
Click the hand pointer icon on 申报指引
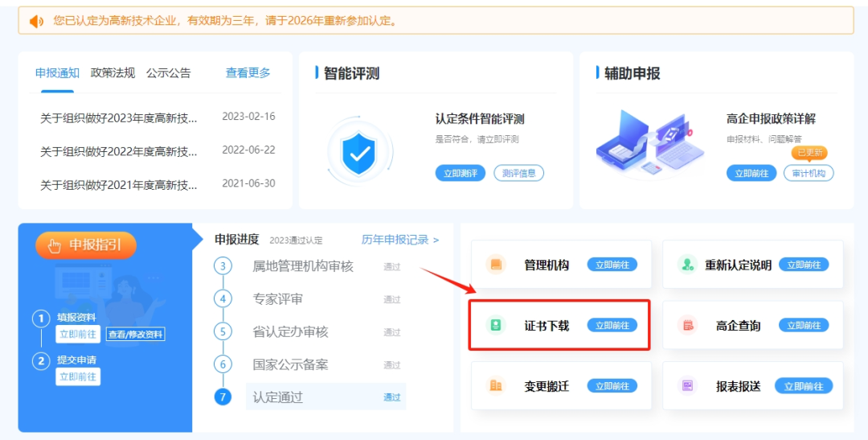[x=55, y=246]
